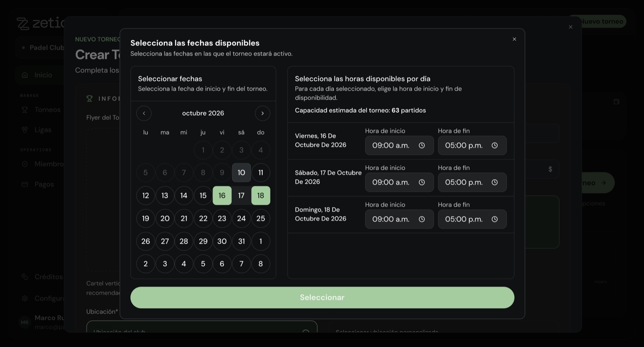The width and height of the screenshot is (644, 347).
Task: Click the Ligas icon in sidebar
Action: [25, 130]
